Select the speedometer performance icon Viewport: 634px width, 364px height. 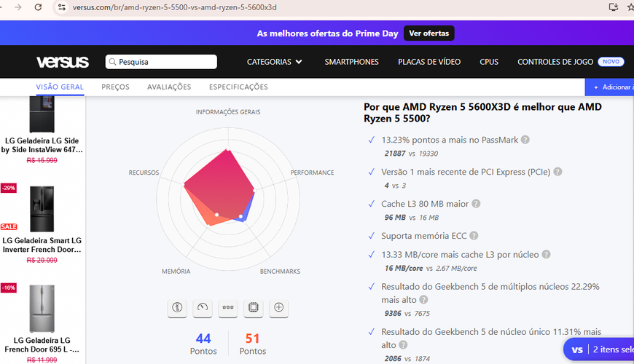tap(203, 308)
